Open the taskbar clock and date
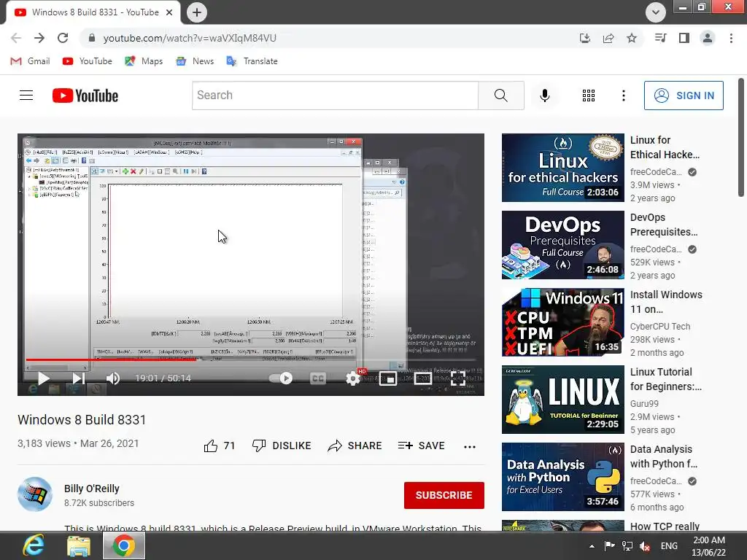The width and height of the screenshot is (747, 560). pyautogui.click(x=709, y=546)
